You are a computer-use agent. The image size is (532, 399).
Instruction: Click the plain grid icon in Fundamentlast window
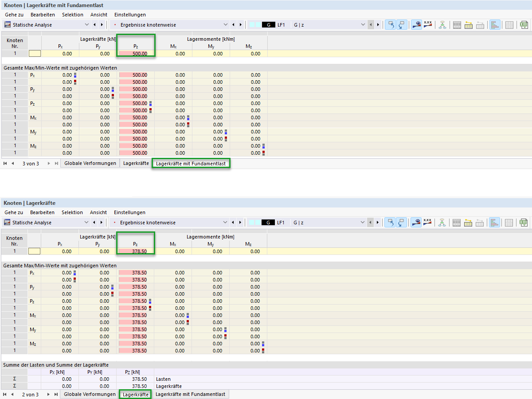click(x=509, y=25)
